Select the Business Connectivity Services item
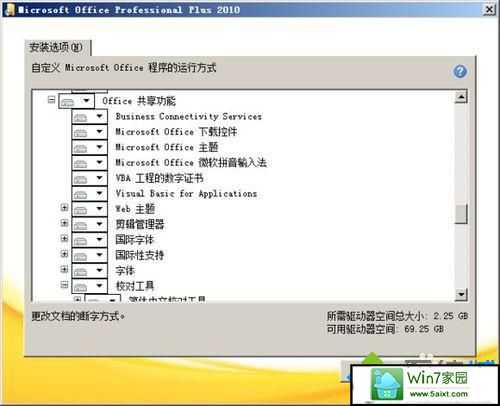Viewport: 500px width, 406px height. click(189, 116)
